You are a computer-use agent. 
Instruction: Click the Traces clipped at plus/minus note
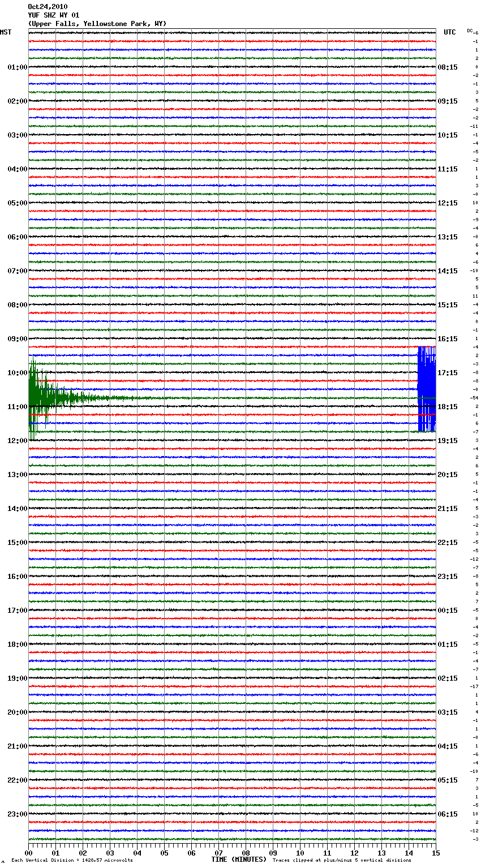pyautogui.click(x=342, y=860)
